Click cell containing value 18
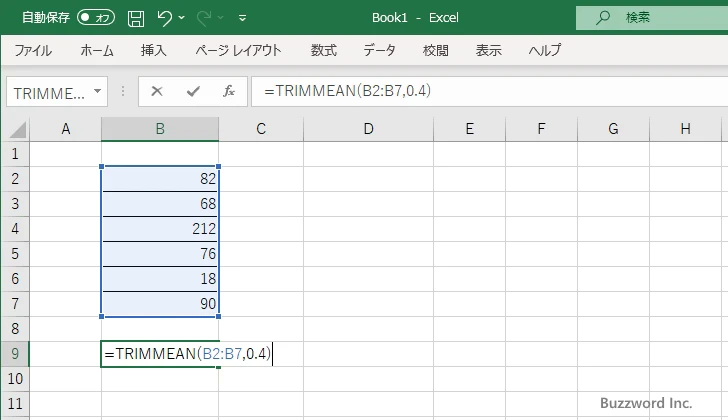This screenshot has height=420, width=728. (x=160, y=279)
